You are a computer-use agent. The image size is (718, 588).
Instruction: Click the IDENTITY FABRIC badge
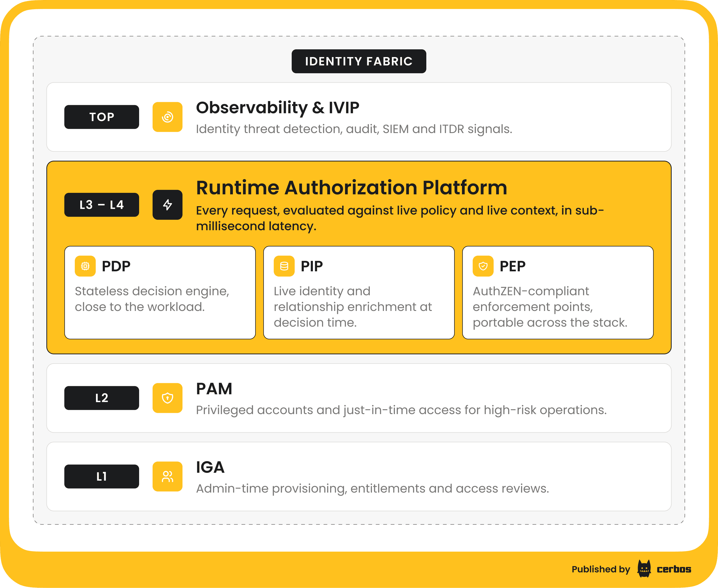359,61
